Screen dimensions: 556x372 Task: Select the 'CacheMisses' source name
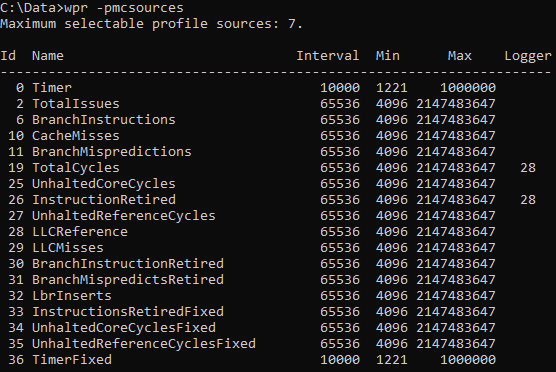coord(76,135)
